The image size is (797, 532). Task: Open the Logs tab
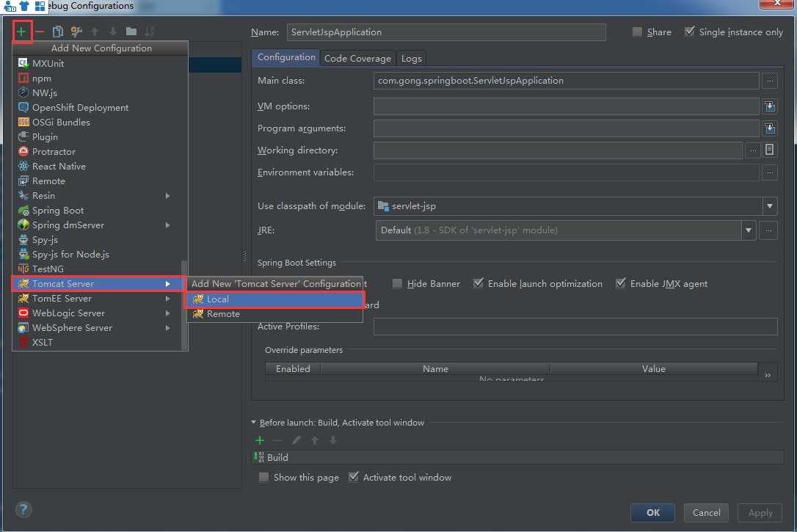[x=411, y=59]
